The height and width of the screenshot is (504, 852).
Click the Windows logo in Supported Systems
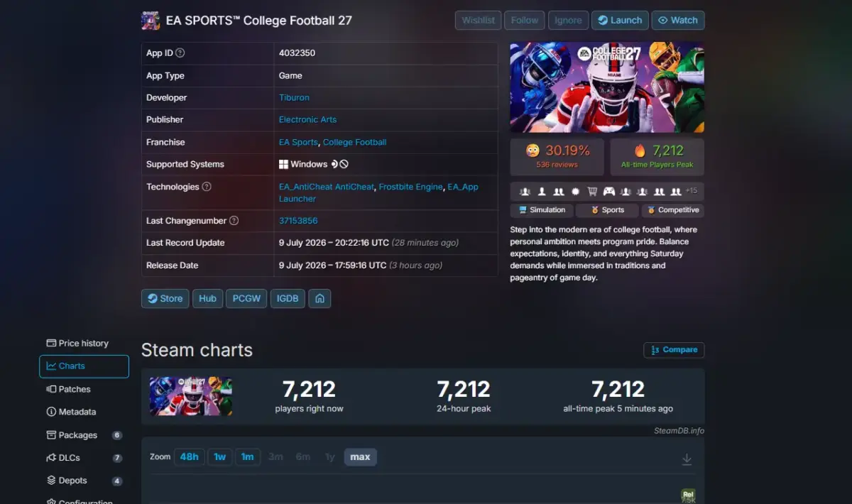point(283,164)
